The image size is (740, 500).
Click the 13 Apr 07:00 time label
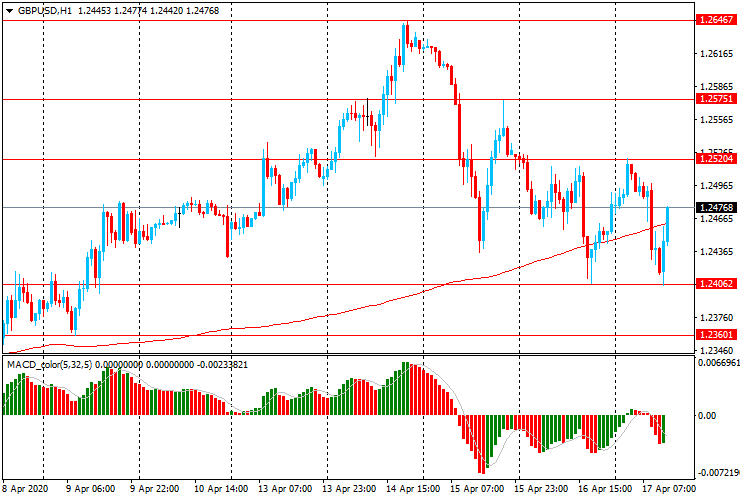pyautogui.click(x=285, y=488)
